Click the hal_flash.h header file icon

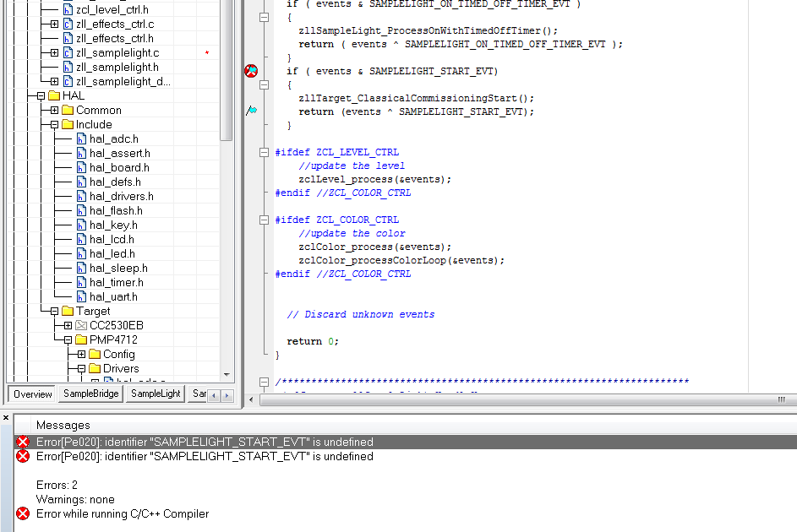tap(81, 210)
